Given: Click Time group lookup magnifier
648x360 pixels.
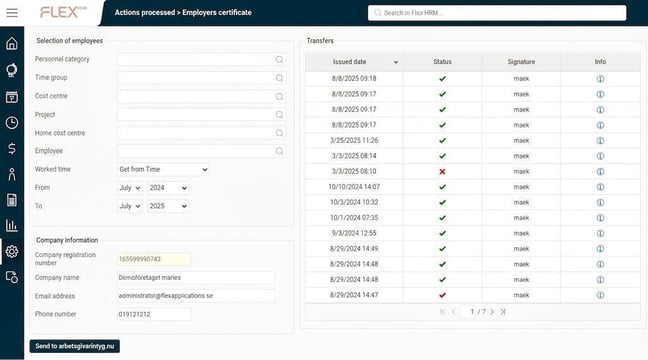Looking at the screenshot, I should coord(279,78).
